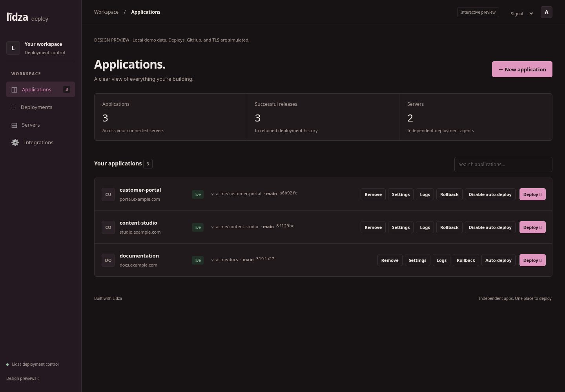This screenshot has width=565, height=392.
Task: Remove the customer-portal application
Action: click(373, 194)
